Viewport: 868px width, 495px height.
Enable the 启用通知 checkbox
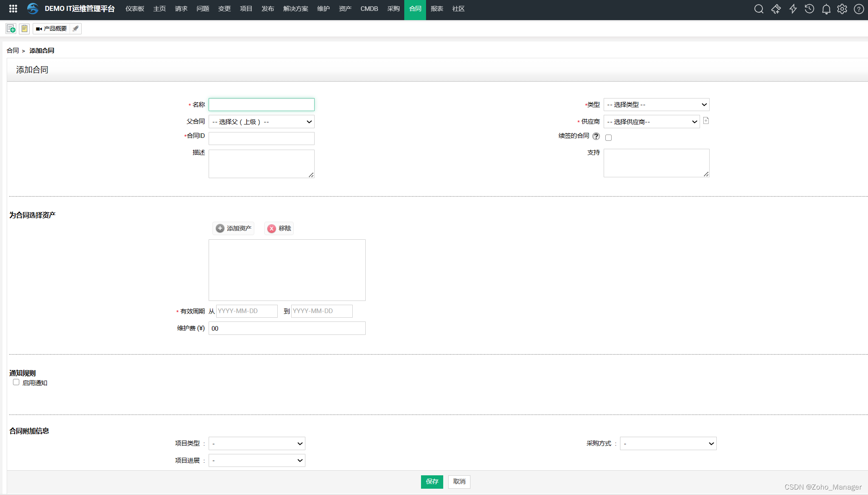point(16,382)
